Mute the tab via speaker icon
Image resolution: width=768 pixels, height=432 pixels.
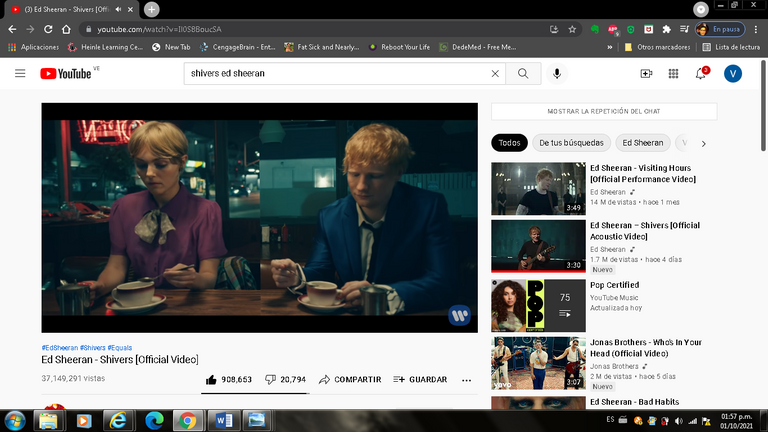[118, 9]
